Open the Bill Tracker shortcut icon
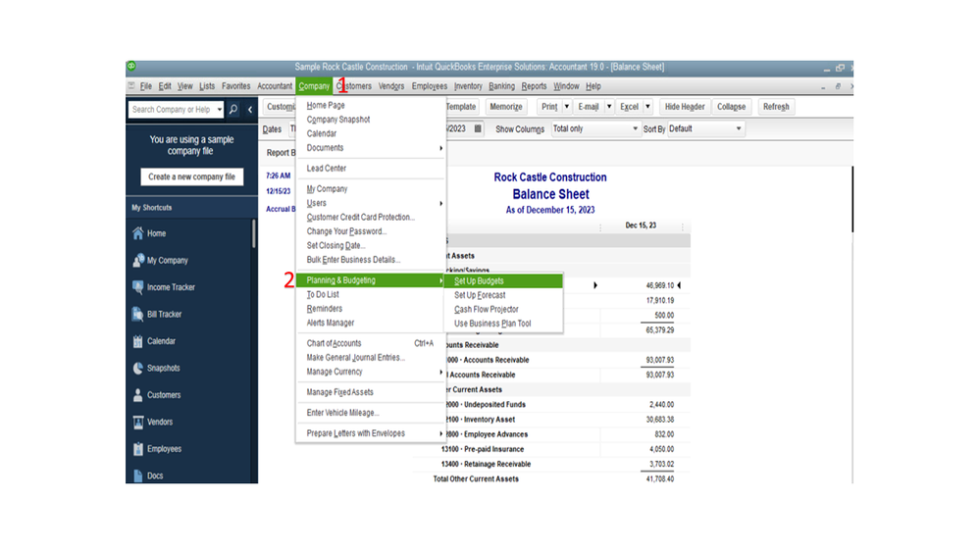Viewport: 980px width, 551px height. (138, 314)
